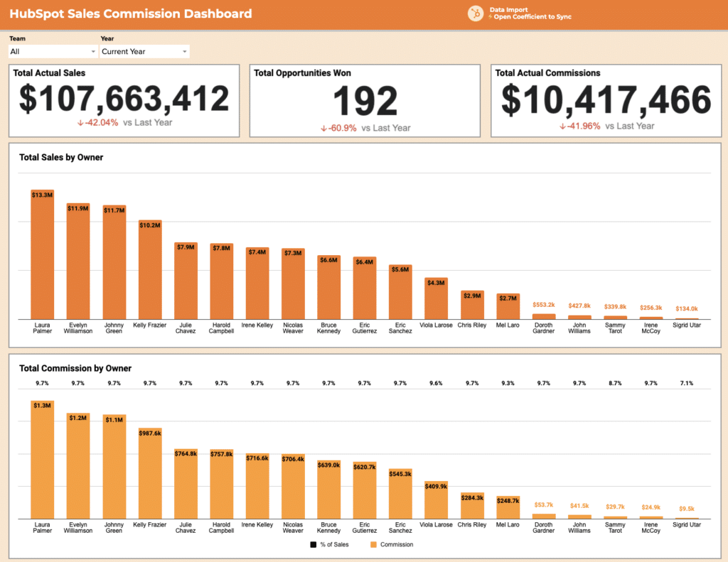The image size is (728, 562).
Task: Click the $41.5k commission label
Action: point(579,506)
